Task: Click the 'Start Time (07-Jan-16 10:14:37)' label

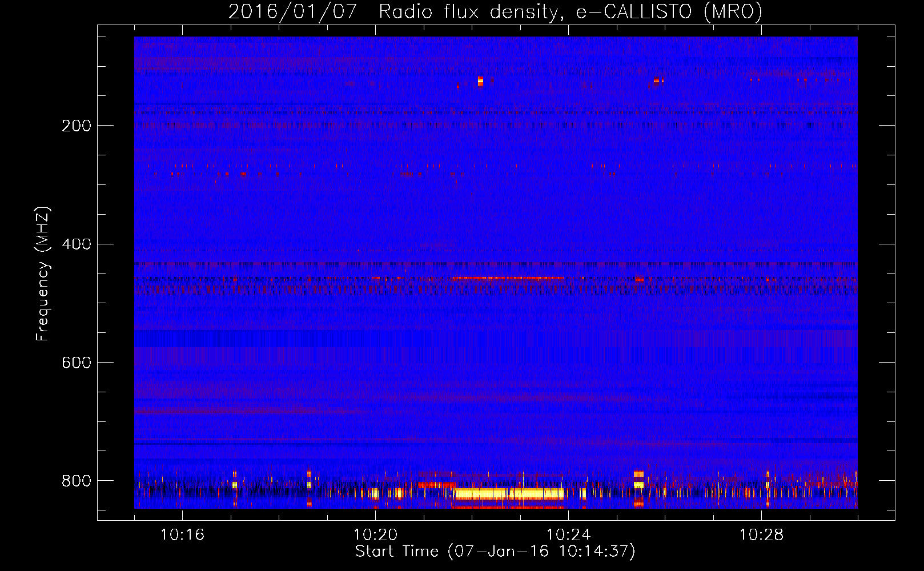Action: (495, 552)
